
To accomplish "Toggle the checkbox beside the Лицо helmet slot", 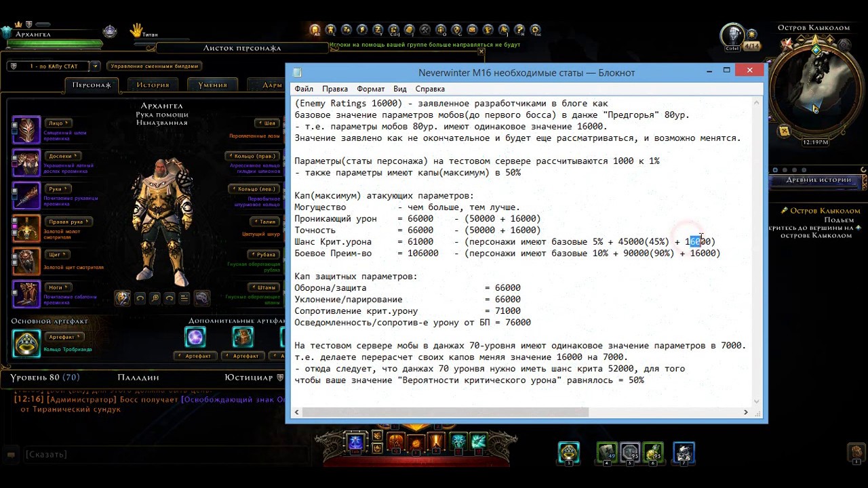I will [x=14, y=124].
